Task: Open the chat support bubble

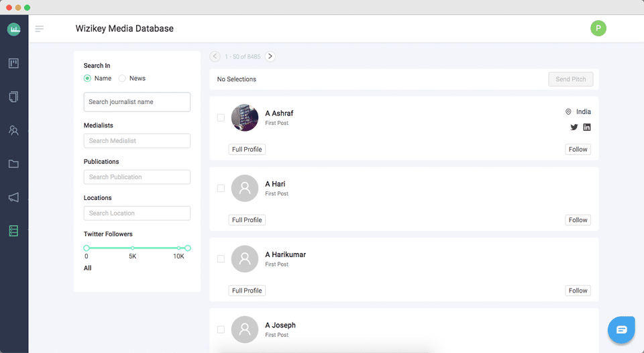Action: pos(621,330)
